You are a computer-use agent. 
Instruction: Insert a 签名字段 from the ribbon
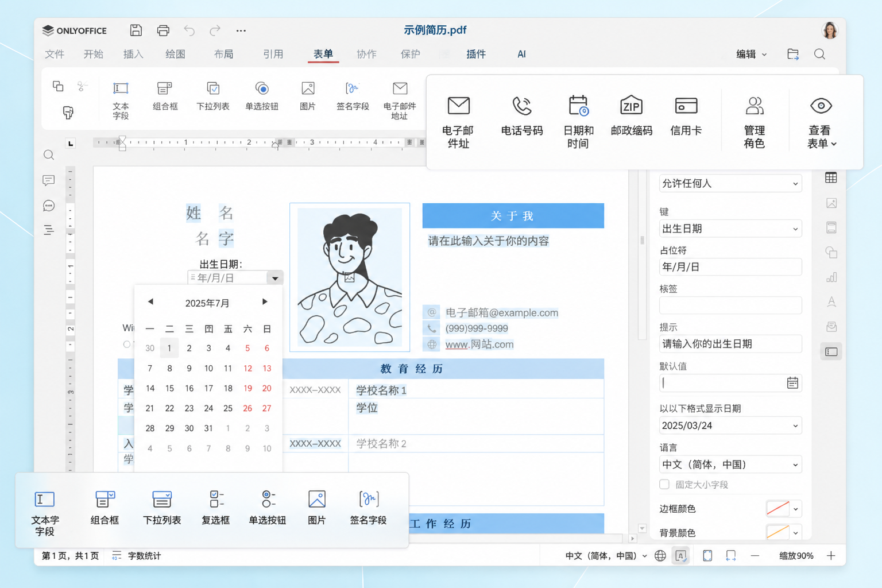pyautogui.click(x=353, y=95)
